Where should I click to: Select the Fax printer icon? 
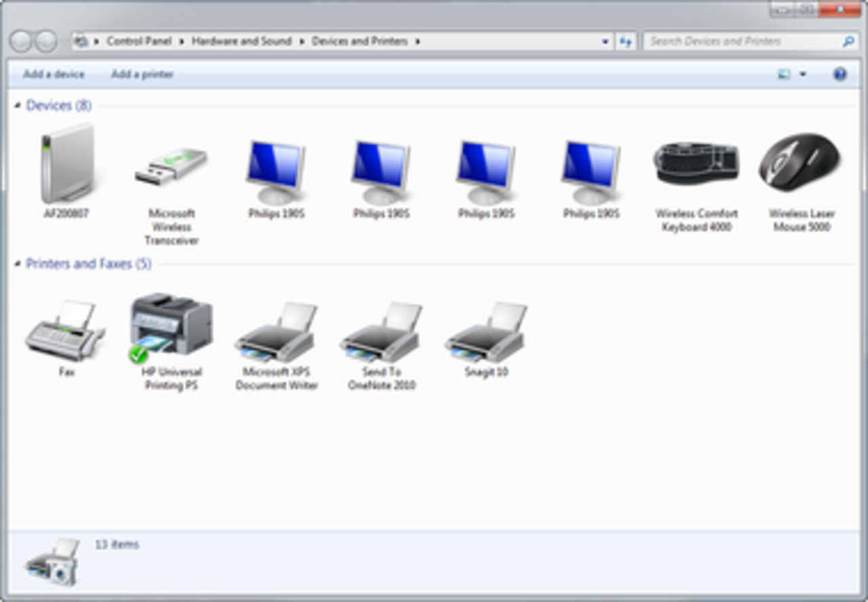pyautogui.click(x=66, y=331)
